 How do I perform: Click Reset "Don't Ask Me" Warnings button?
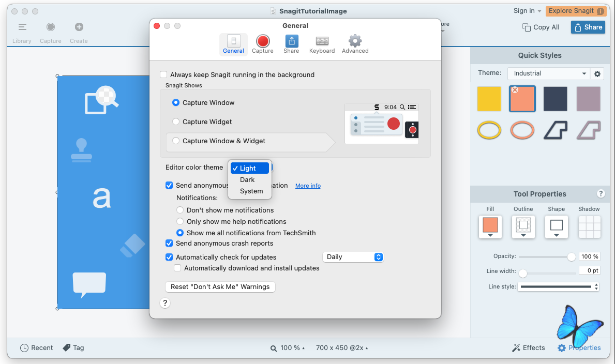point(220,287)
